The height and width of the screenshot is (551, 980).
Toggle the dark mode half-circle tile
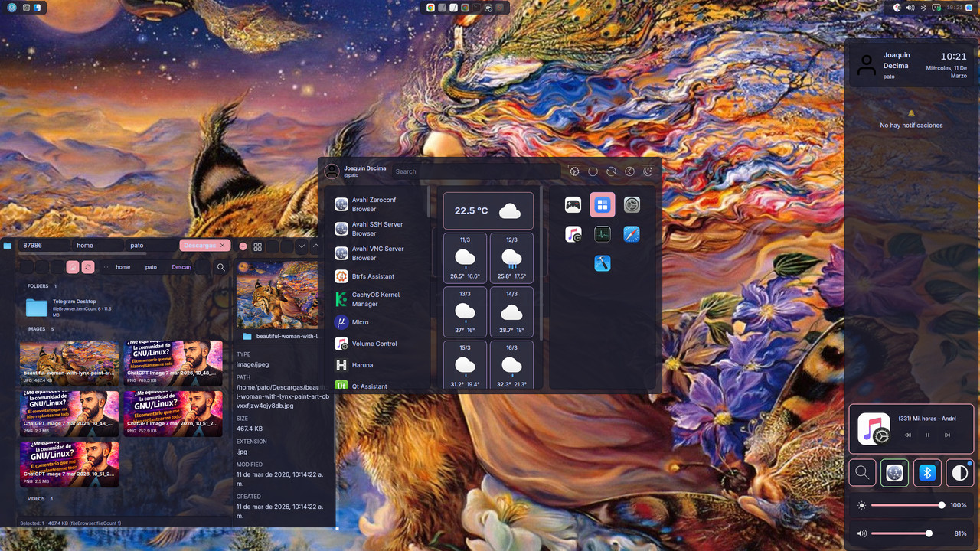pos(959,473)
